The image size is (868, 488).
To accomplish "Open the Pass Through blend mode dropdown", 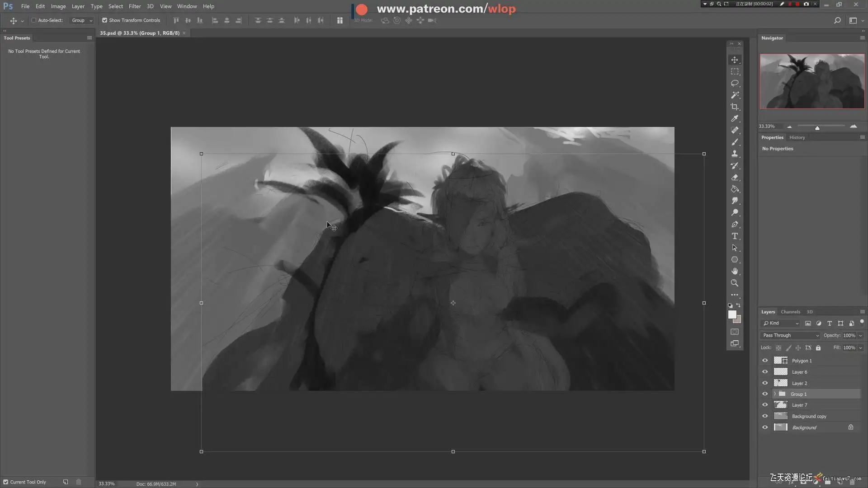I will click(x=790, y=335).
